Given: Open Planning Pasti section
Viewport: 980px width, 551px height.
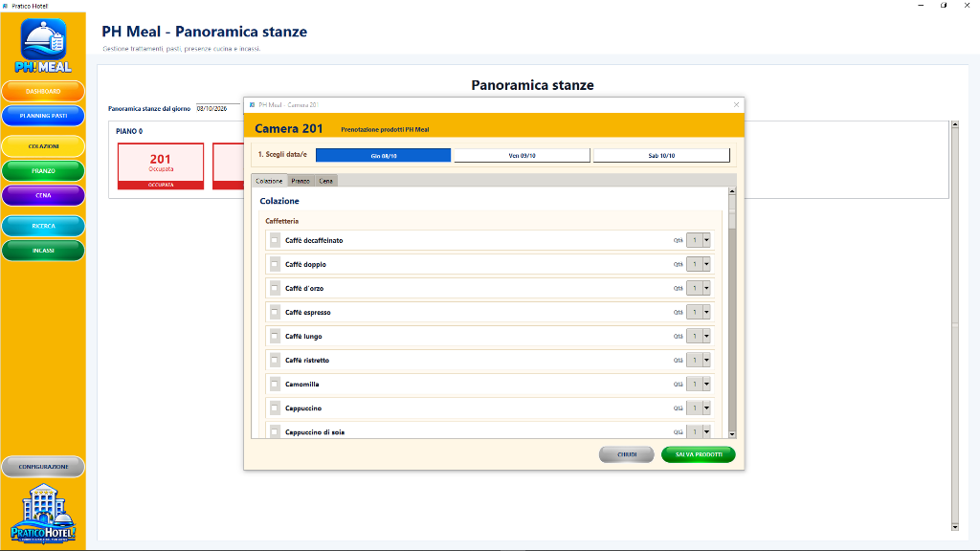Looking at the screenshot, I should click(x=43, y=116).
